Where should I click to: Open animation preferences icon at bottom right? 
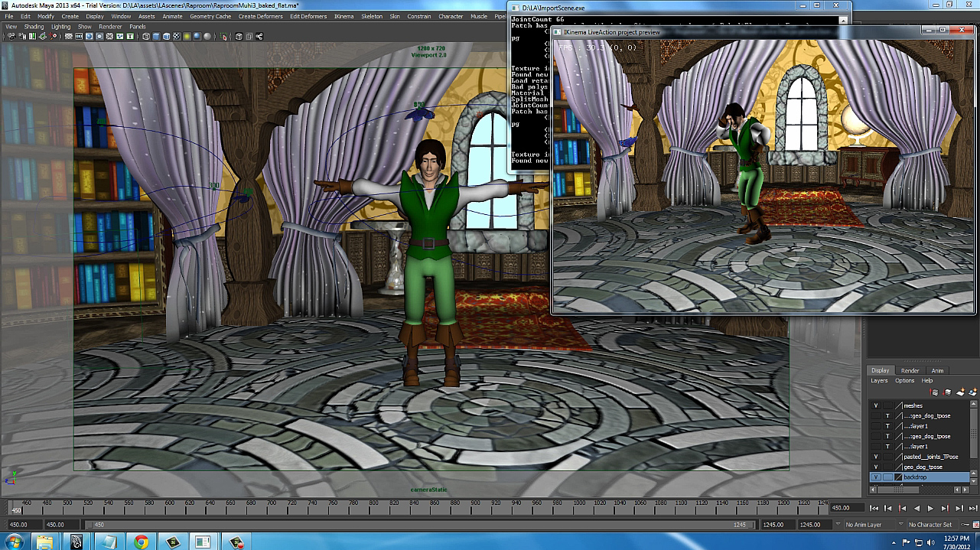coord(975,525)
